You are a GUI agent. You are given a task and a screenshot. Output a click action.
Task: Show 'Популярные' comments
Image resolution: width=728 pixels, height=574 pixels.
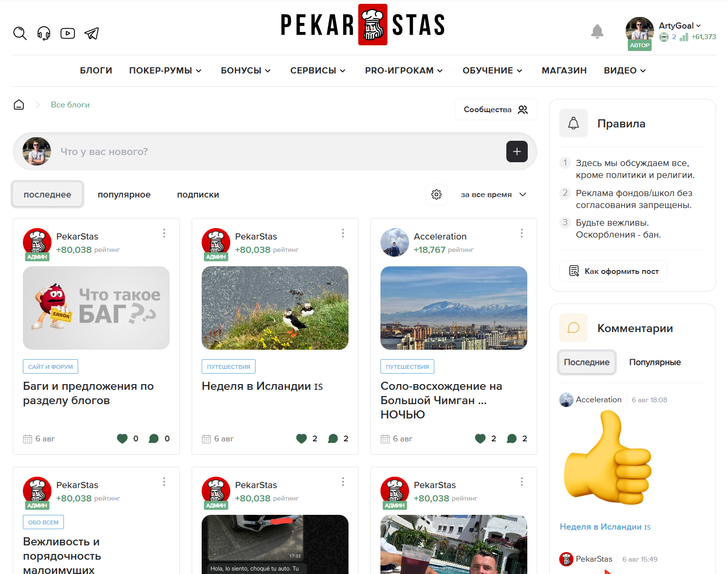(x=655, y=362)
